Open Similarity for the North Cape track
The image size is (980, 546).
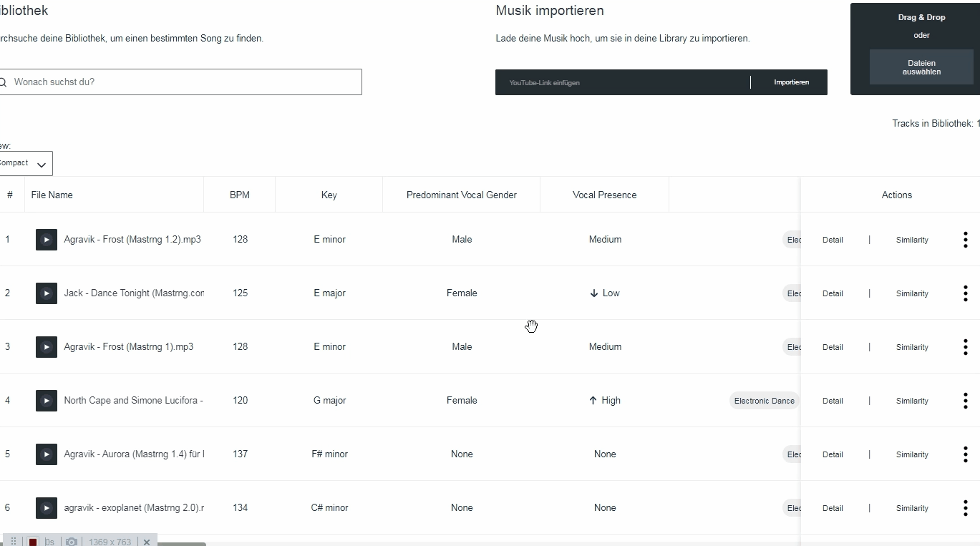(911, 401)
